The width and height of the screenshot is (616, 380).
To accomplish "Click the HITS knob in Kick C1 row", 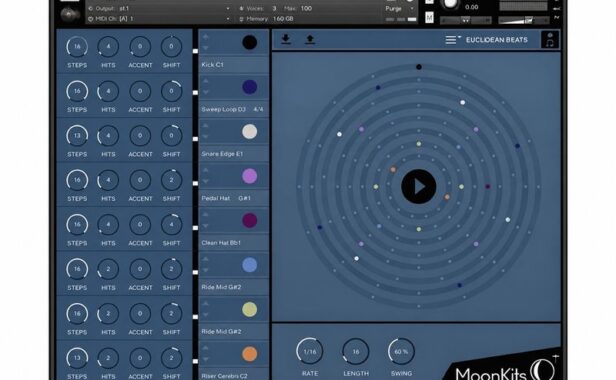I will tap(108, 46).
